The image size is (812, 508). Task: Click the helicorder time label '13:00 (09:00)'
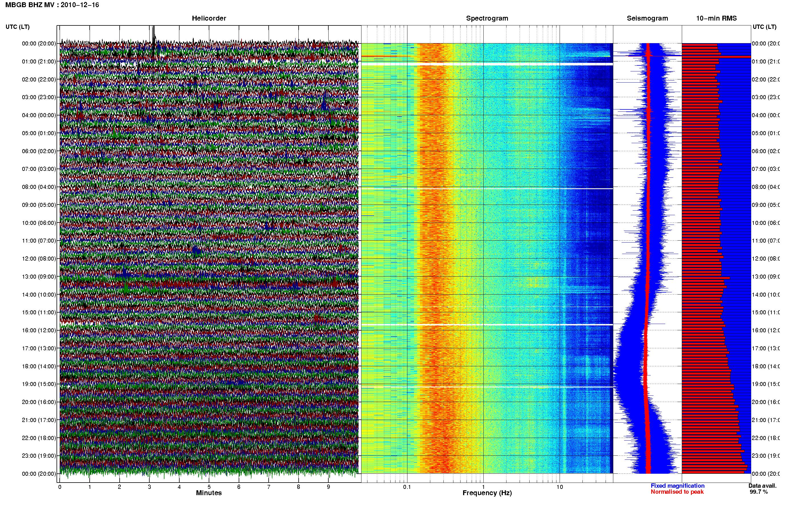[x=39, y=277]
